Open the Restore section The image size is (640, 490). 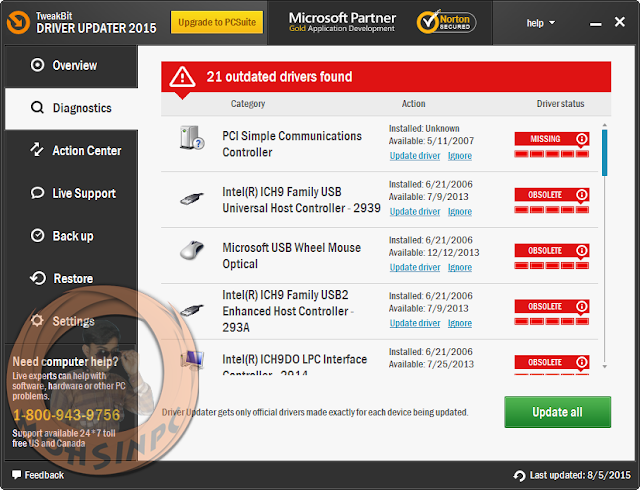[71, 278]
